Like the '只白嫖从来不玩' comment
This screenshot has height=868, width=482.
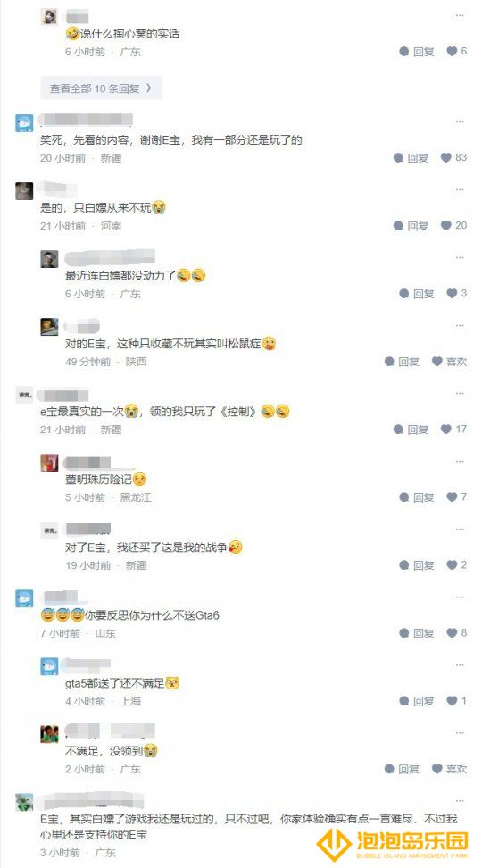click(453, 226)
